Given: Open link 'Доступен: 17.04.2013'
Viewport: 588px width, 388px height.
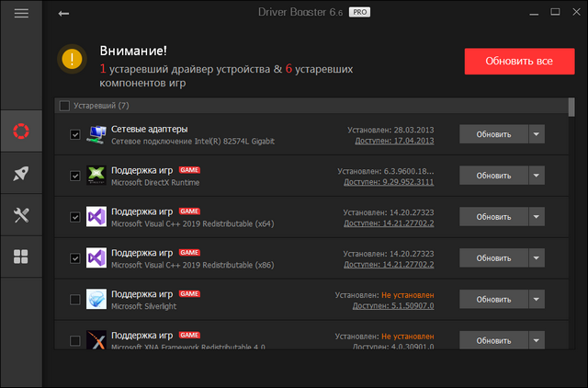Looking at the screenshot, I should tap(394, 141).
